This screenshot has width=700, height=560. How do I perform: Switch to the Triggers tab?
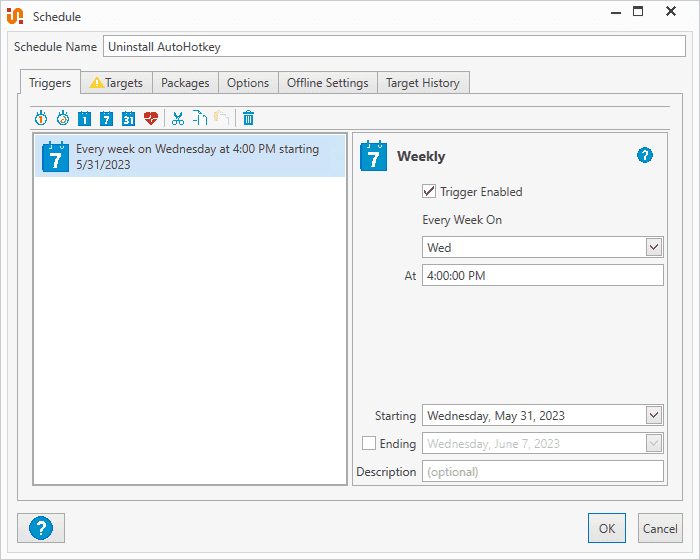50,83
